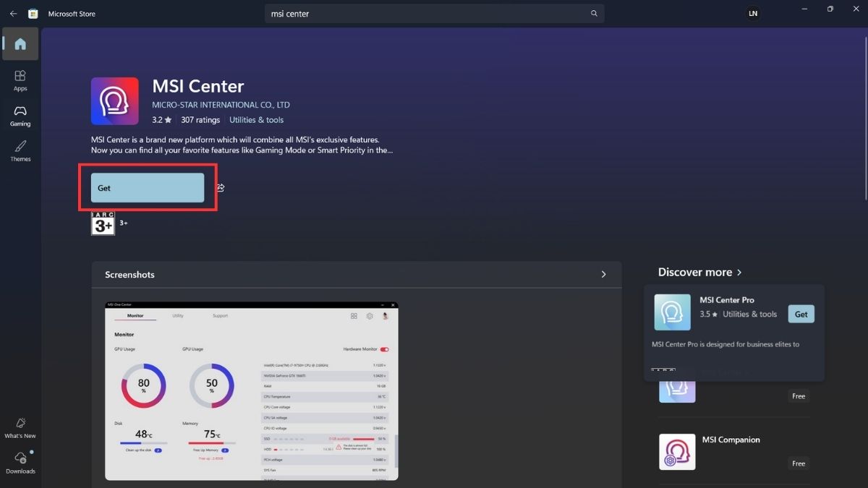Open the Home section in sidebar
This screenshot has height=488, width=868.
pyautogui.click(x=20, y=44)
